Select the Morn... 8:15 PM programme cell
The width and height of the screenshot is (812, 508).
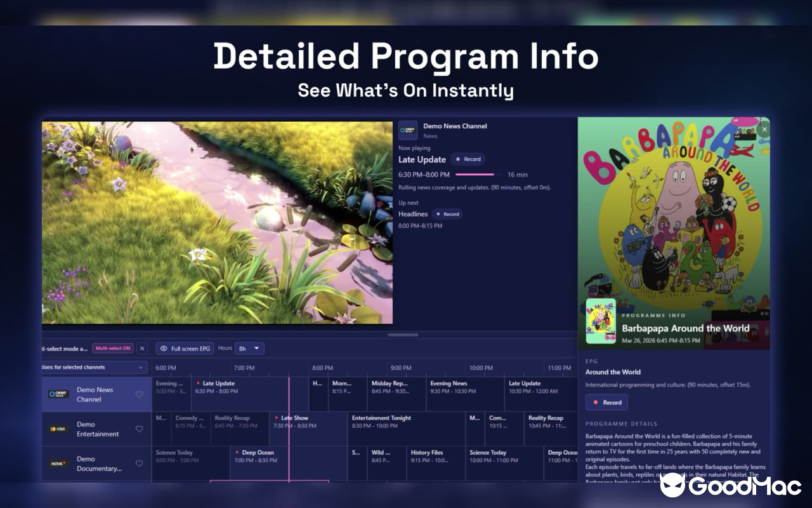click(348, 394)
